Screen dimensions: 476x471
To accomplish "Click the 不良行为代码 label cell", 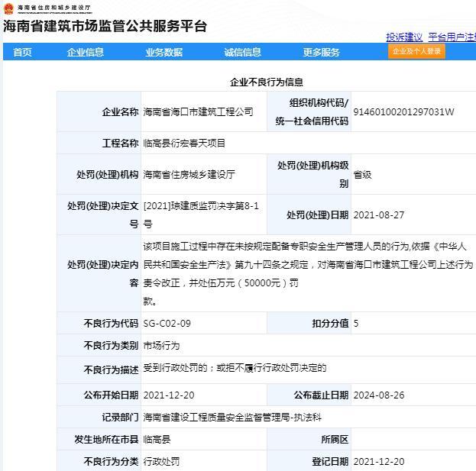I will 99,323.
